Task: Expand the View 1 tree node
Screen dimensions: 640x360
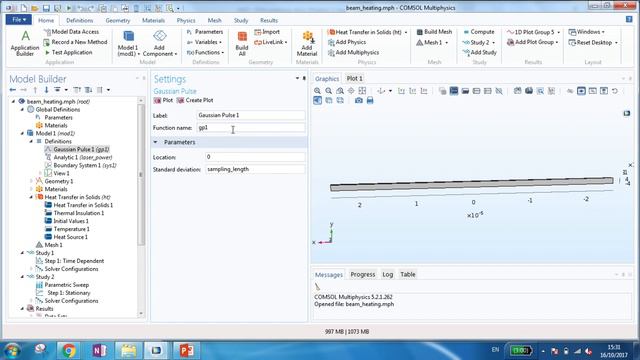Action: (40, 173)
